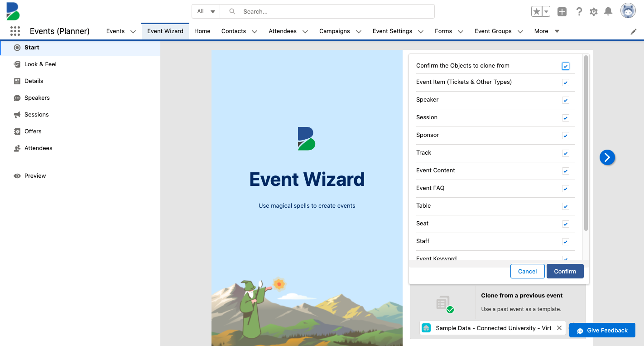Click the Speakers chat bubble icon
The width and height of the screenshot is (644, 346).
pos(17,98)
